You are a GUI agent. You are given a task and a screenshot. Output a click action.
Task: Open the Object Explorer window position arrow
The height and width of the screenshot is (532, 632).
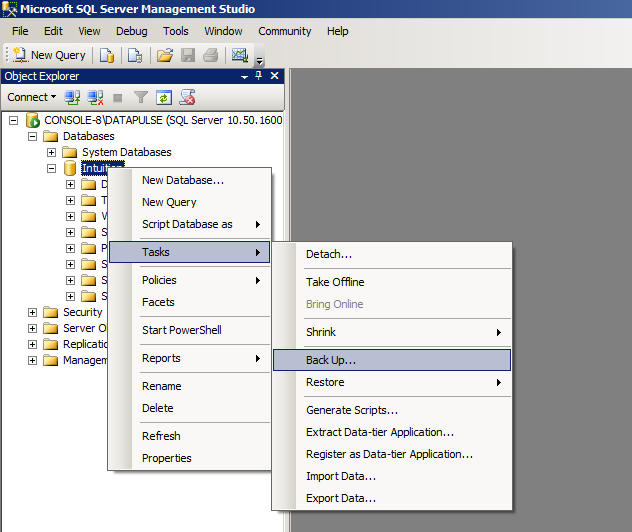(244, 77)
